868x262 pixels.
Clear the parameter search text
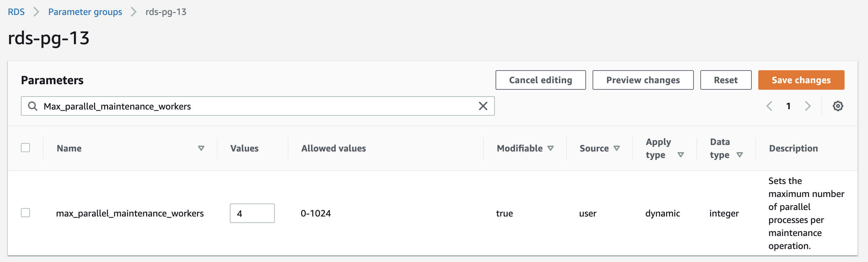(x=483, y=106)
